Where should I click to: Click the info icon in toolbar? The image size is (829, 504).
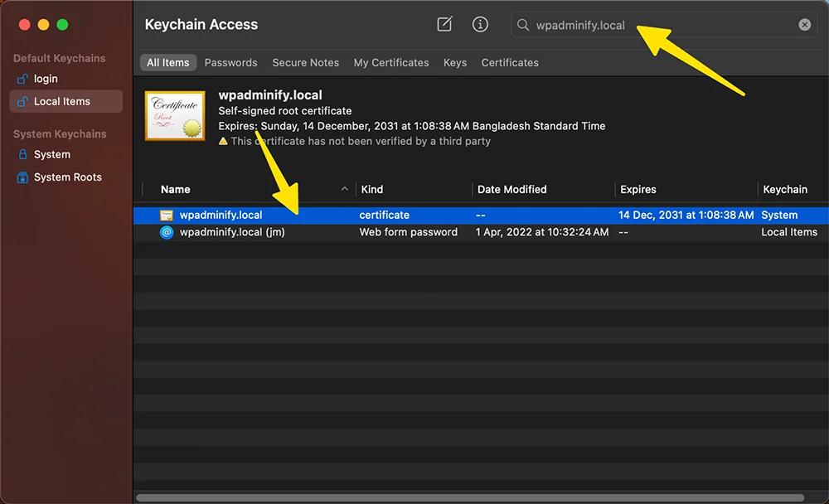[x=480, y=25]
